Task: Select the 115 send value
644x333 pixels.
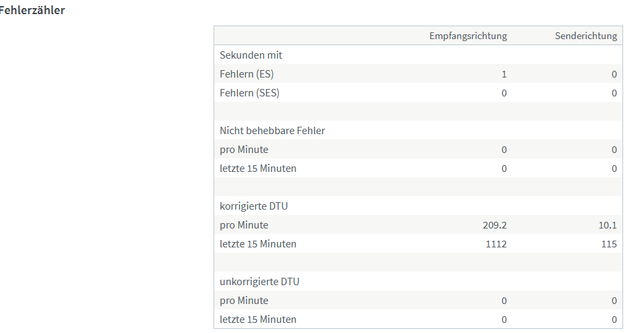Action: 609,244
